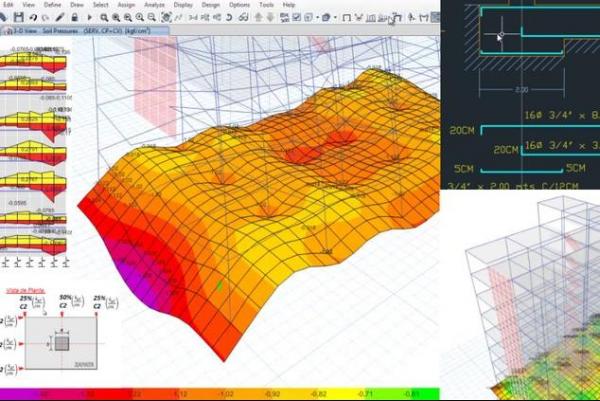Click the Undo arrow icon
Image resolution: width=600 pixels, height=401 pixels.
point(30,17)
